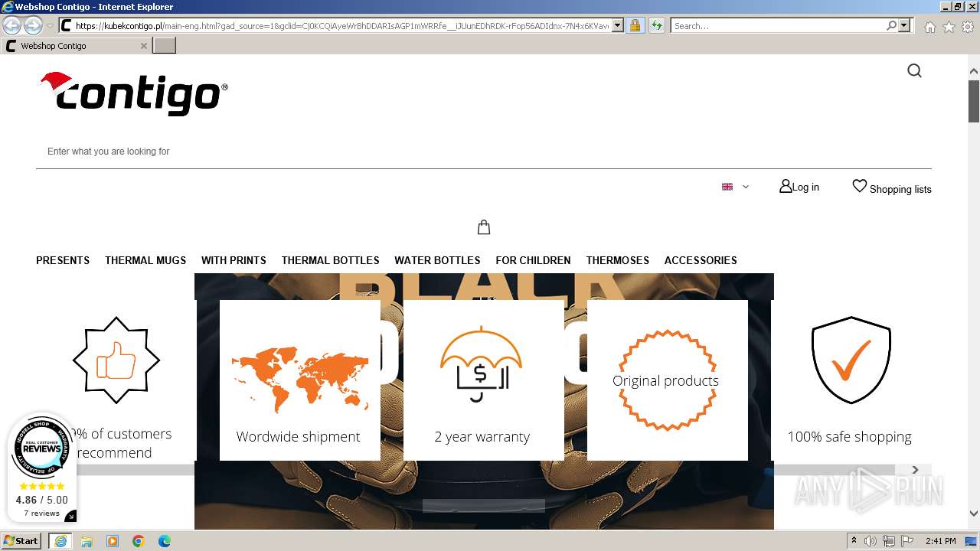Open Chrome from the taskbar

point(139,541)
